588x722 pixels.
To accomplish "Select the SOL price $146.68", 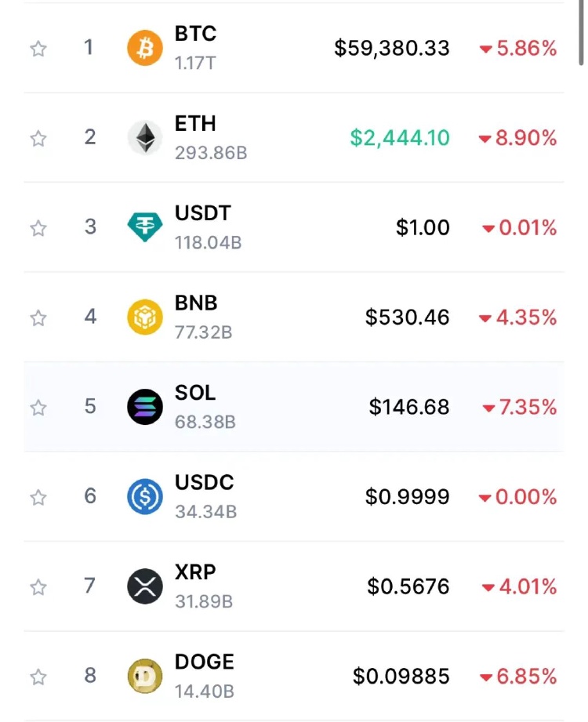I will (x=409, y=407).
